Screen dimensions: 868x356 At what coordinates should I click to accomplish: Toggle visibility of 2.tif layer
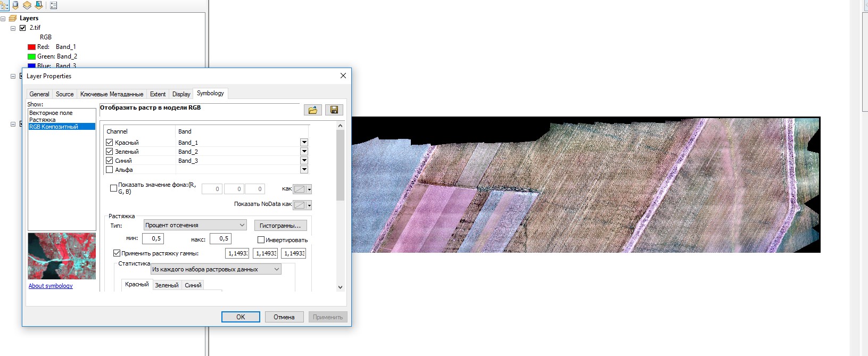coord(23,28)
